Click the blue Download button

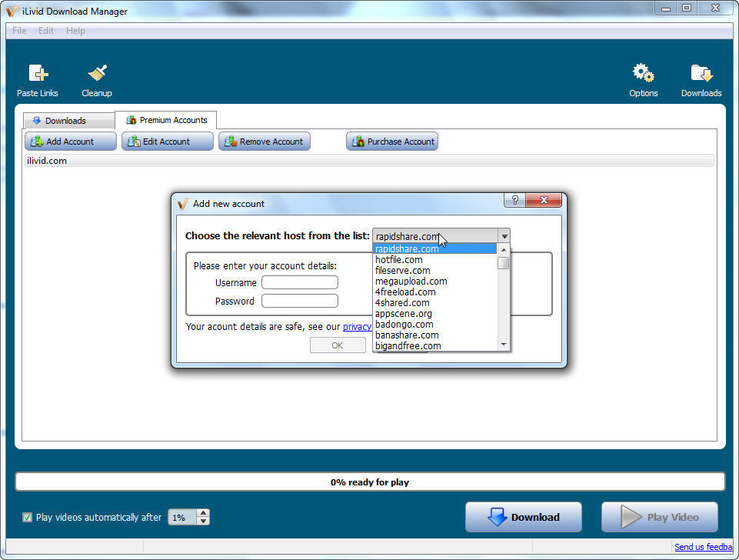pos(524,518)
